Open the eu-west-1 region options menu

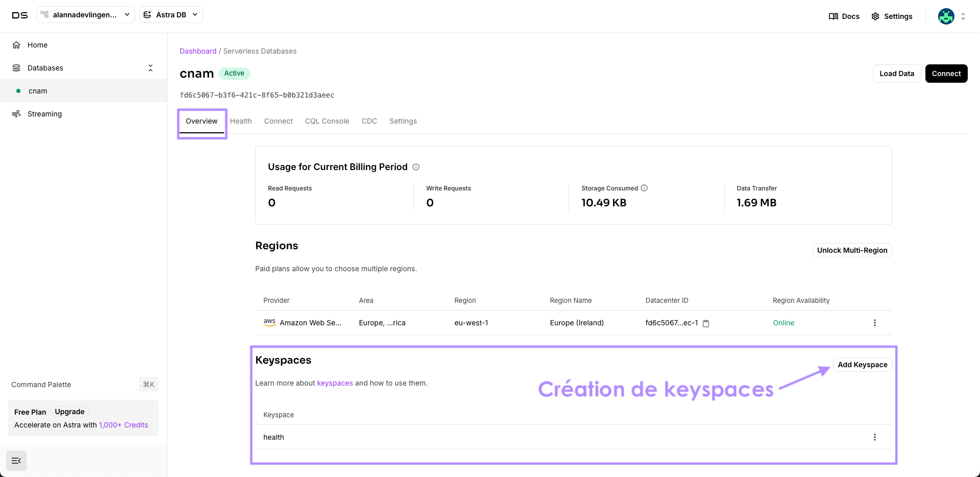pos(875,323)
